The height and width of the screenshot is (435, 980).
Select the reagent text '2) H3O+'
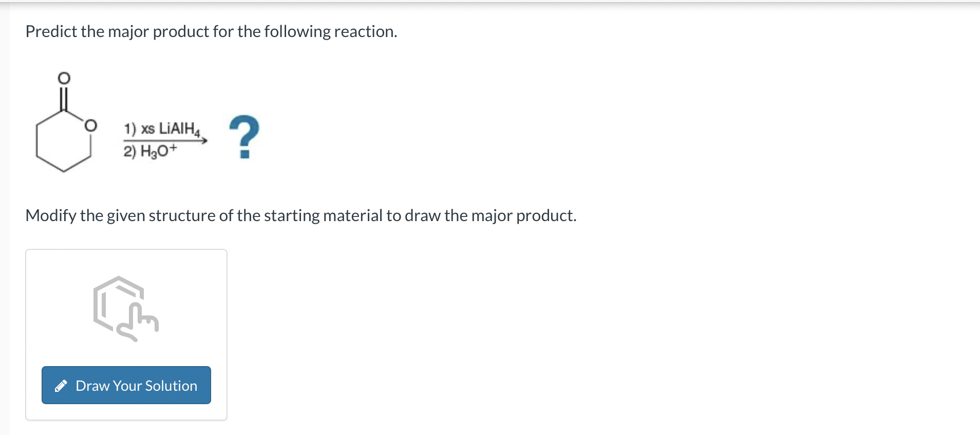click(149, 151)
